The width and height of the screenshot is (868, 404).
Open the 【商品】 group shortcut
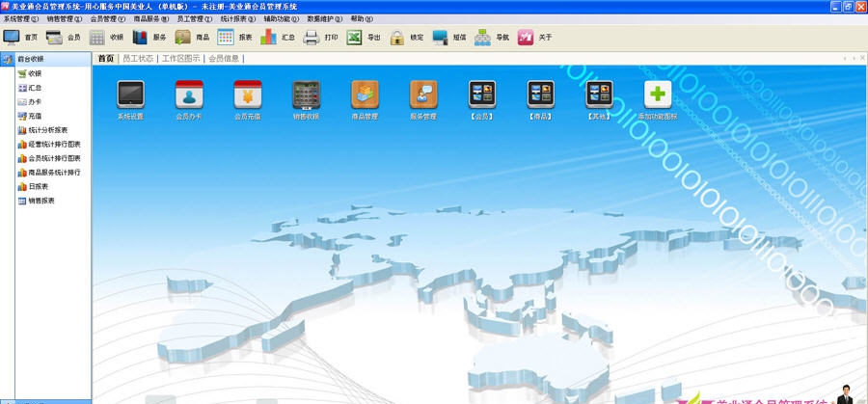click(x=541, y=94)
